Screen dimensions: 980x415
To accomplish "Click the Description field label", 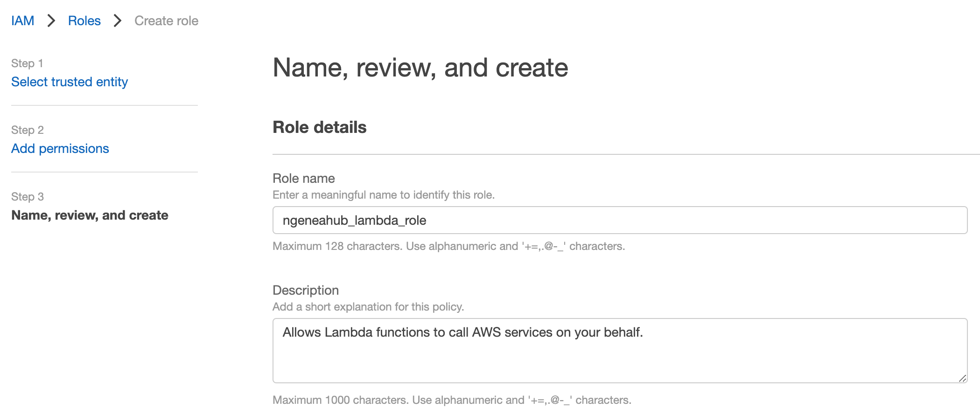I will [306, 290].
